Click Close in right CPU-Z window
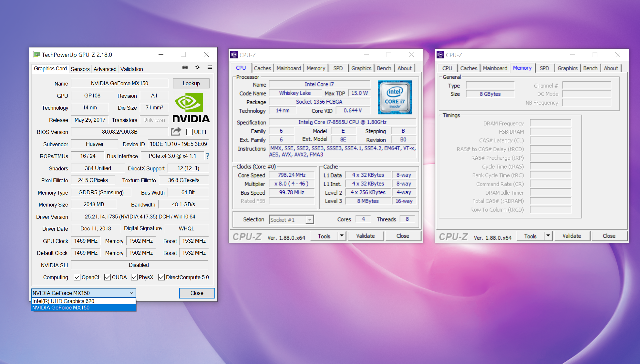The image size is (640, 364). point(609,236)
